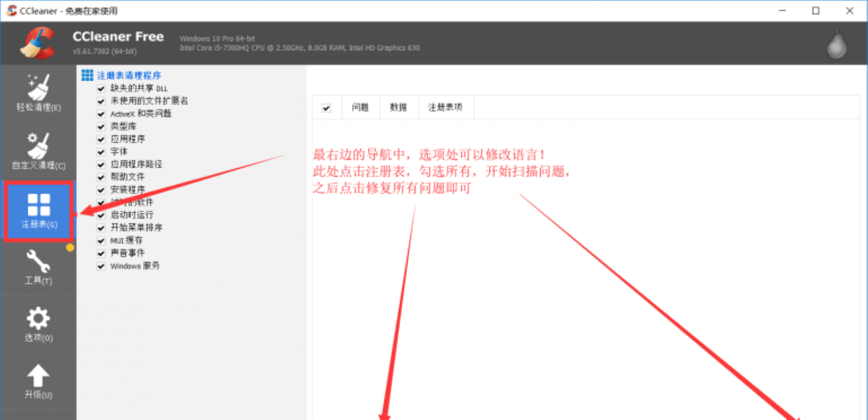Click the 问题 column header
The height and width of the screenshot is (420, 868).
(360, 107)
